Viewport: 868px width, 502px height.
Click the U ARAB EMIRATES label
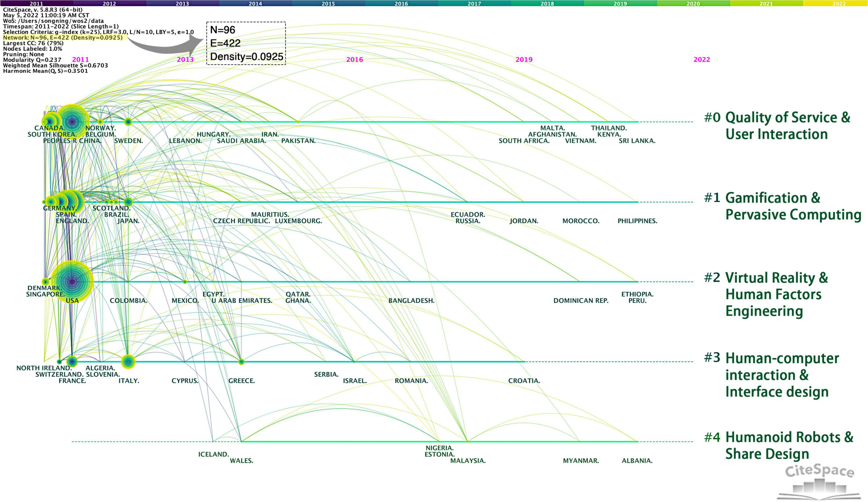[x=242, y=301]
